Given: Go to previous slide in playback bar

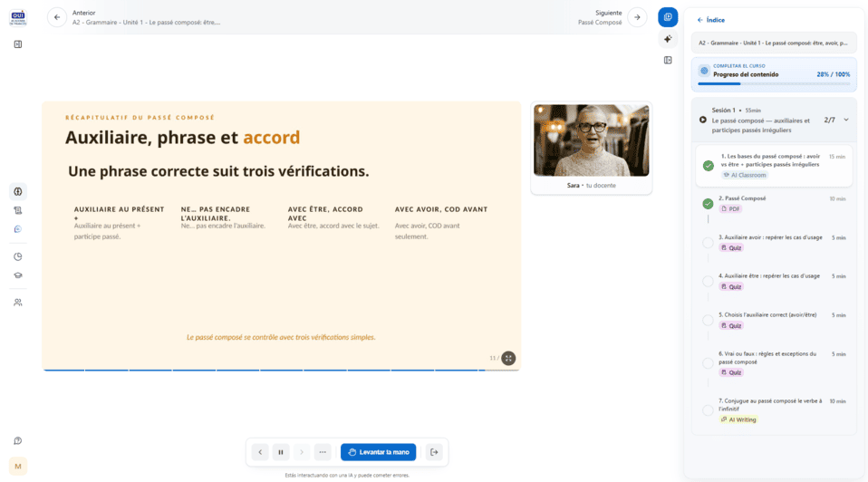Looking at the screenshot, I should (260, 452).
